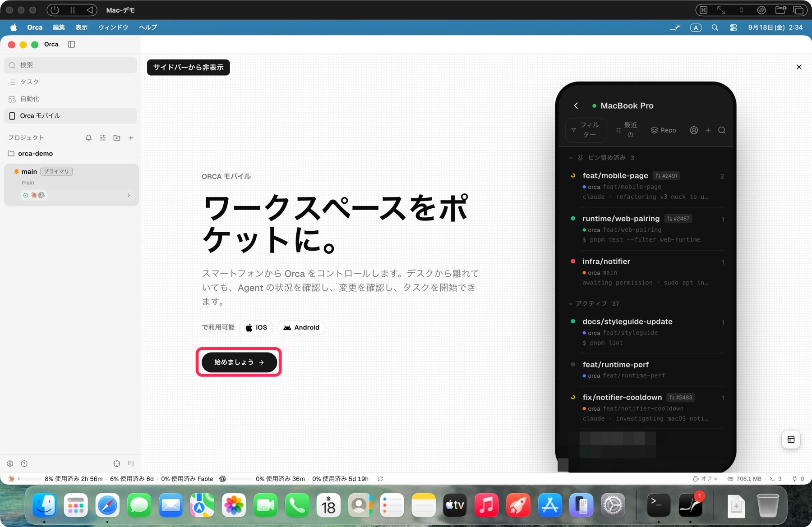Click the オフ status indicator in status bar
This screenshot has height=527, width=812.
click(705, 479)
